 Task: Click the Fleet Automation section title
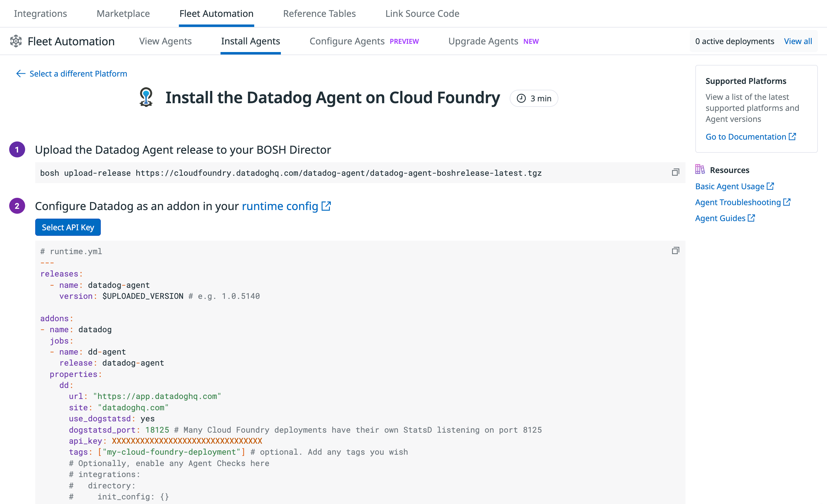coord(71,41)
